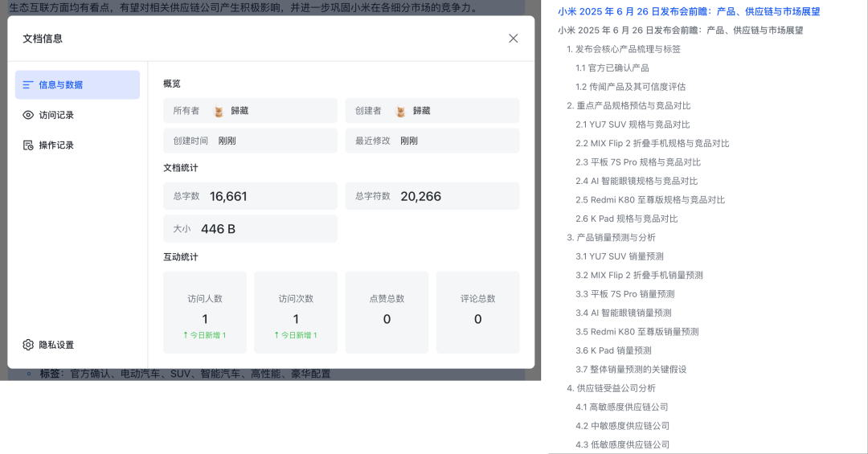The width and height of the screenshot is (868, 454).
Task: Click the 点赞总数 stat card
Action: (387, 313)
